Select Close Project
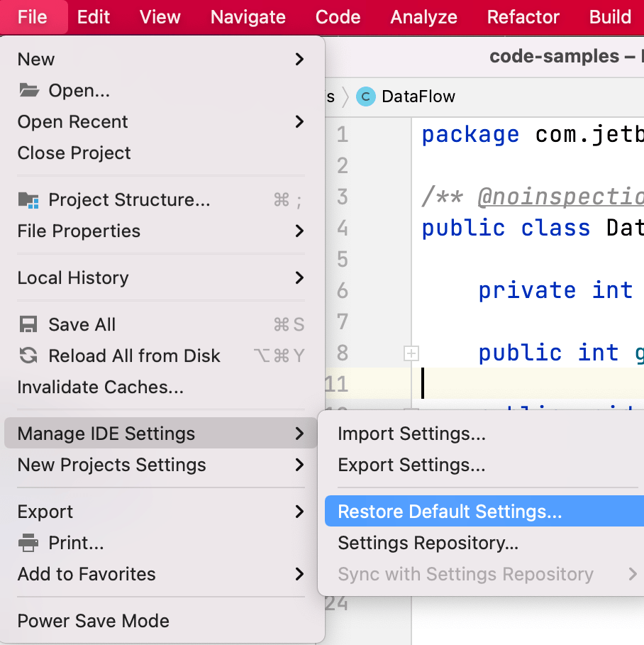644x645 pixels. pyautogui.click(x=74, y=153)
